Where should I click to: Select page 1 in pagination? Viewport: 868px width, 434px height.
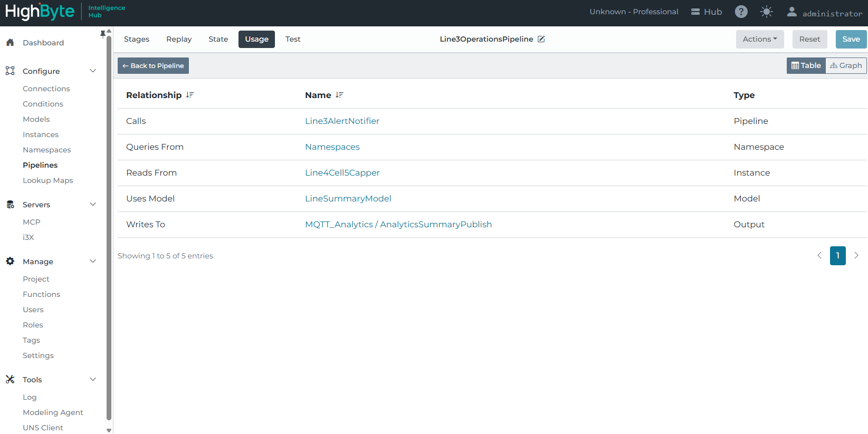837,256
